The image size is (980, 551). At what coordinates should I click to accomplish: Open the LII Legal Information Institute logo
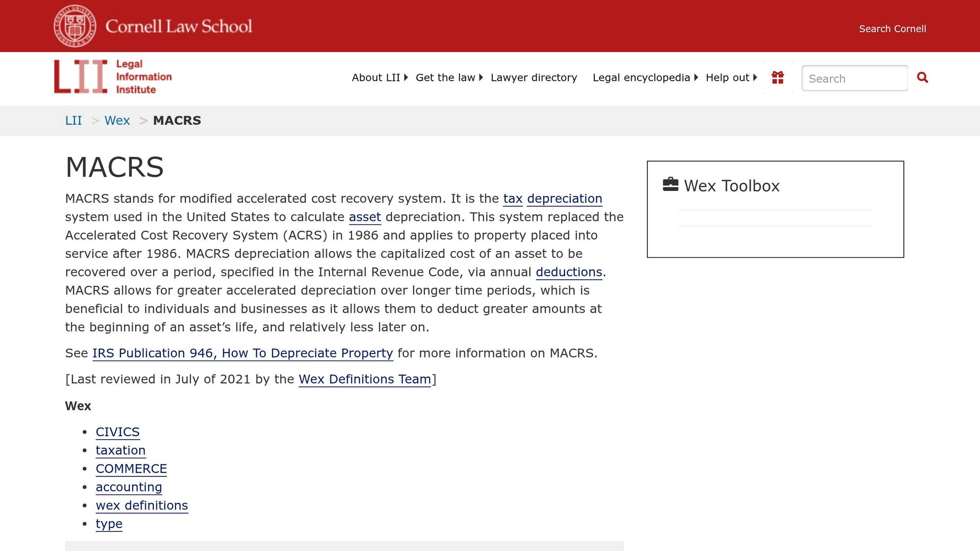click(113, 77)
